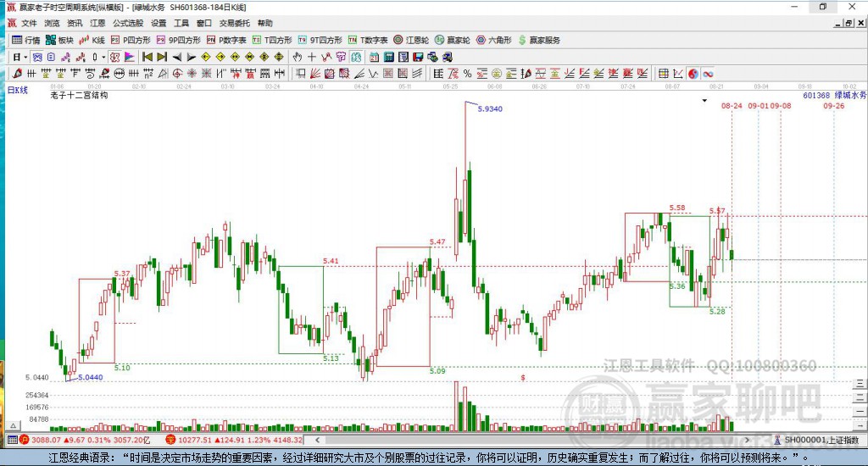Open 六角形 tool
This screenshot has height=466, width=868.
coord(494,40)
